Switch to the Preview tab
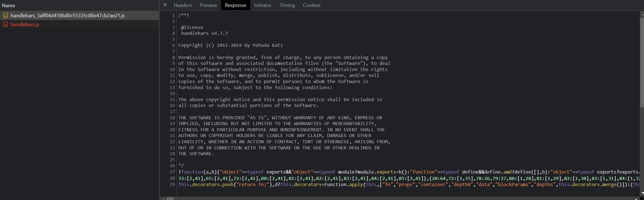 pos(208,5)
